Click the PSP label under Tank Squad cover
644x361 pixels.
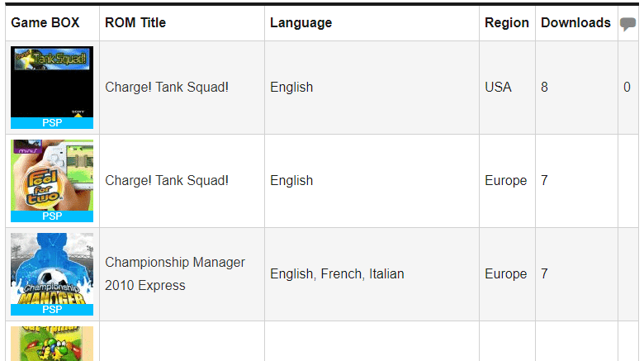pos(52,123)
